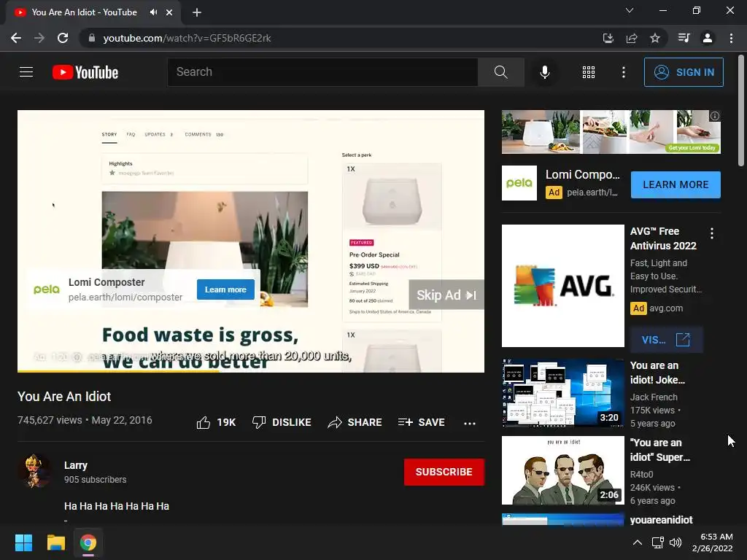Click Lomi banner ad image
This screenshot has width=747, height=560.
611,132
